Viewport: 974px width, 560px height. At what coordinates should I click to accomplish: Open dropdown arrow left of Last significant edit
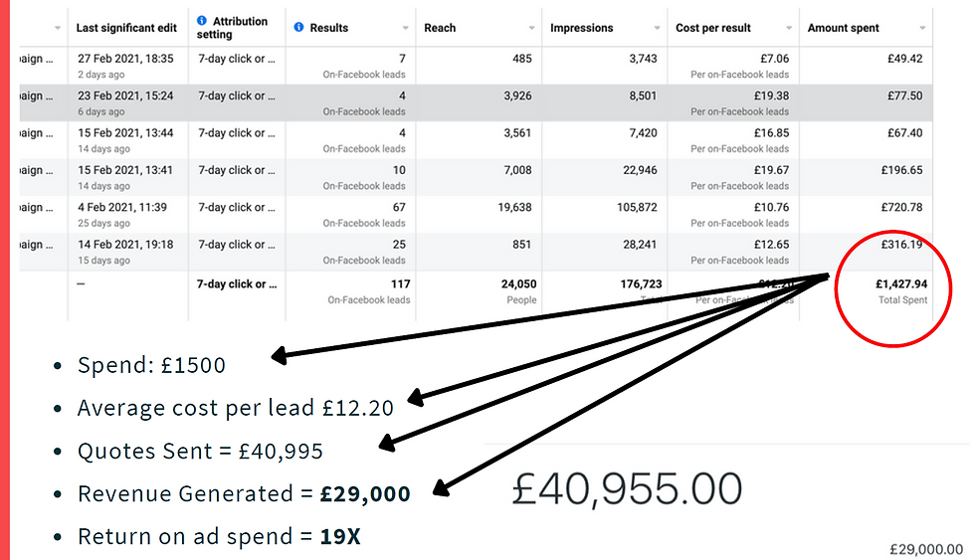(58, 28)
